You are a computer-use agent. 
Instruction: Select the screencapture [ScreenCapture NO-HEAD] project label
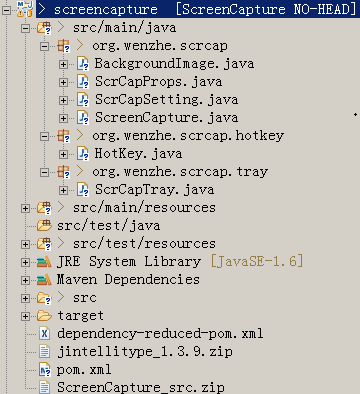(205, 9)
